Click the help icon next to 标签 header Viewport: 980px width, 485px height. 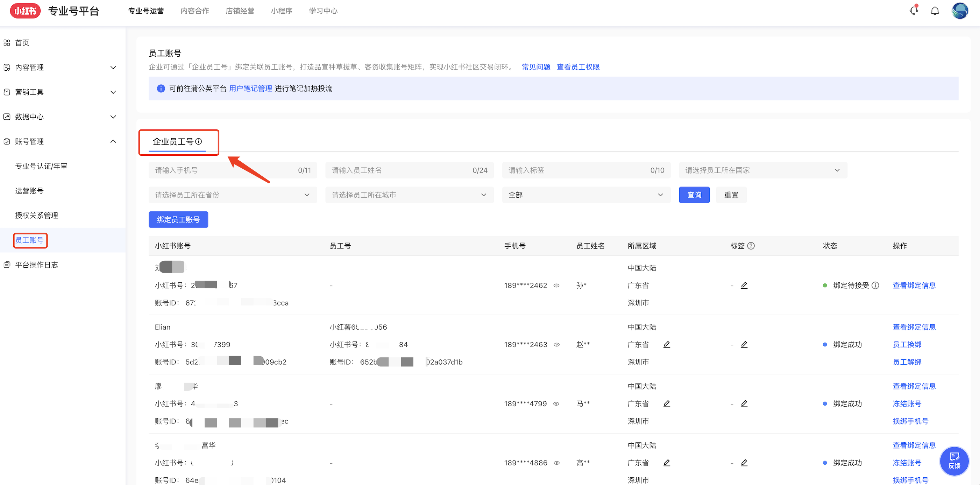751,246
